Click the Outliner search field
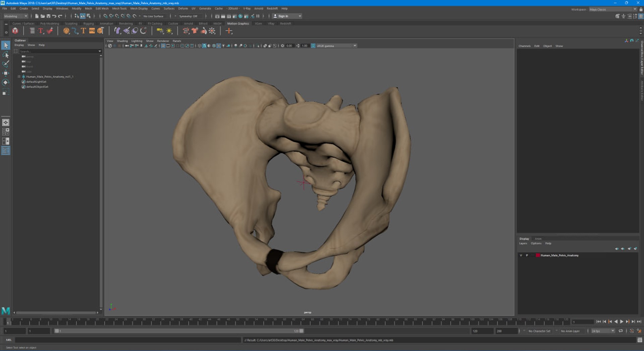The height and width of the screenshot is (351, 644). tap(58, 51)
